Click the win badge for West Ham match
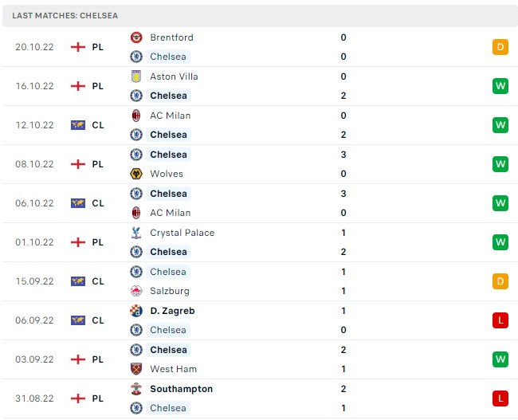 [x=500, y=359]
